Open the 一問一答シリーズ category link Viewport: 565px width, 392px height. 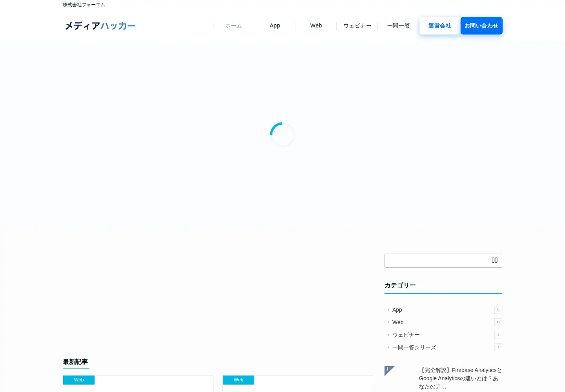[414, 347]
